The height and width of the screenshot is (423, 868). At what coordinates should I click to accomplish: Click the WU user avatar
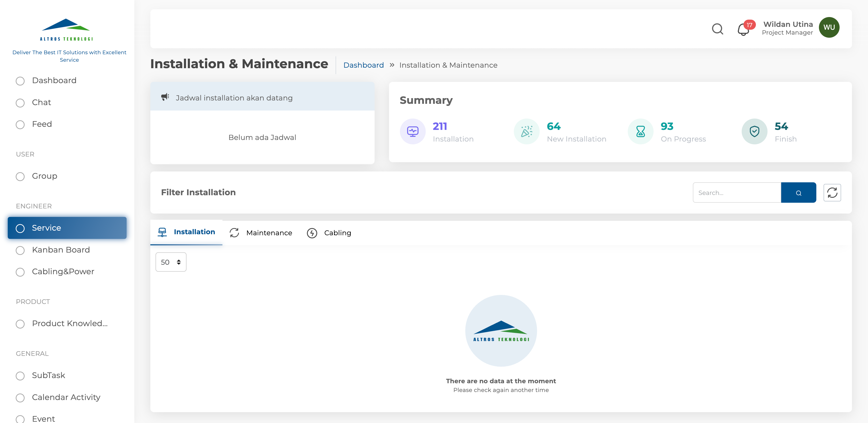pos(829,28)
